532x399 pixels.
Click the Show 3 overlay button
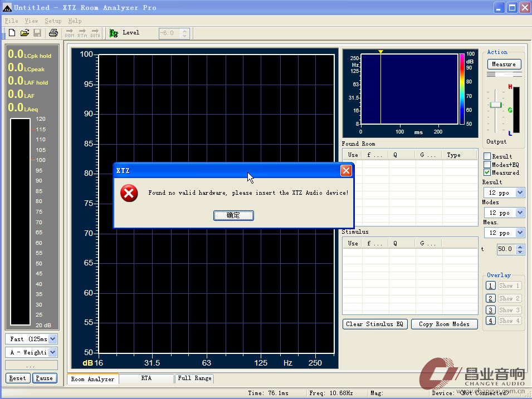[509, 310]
